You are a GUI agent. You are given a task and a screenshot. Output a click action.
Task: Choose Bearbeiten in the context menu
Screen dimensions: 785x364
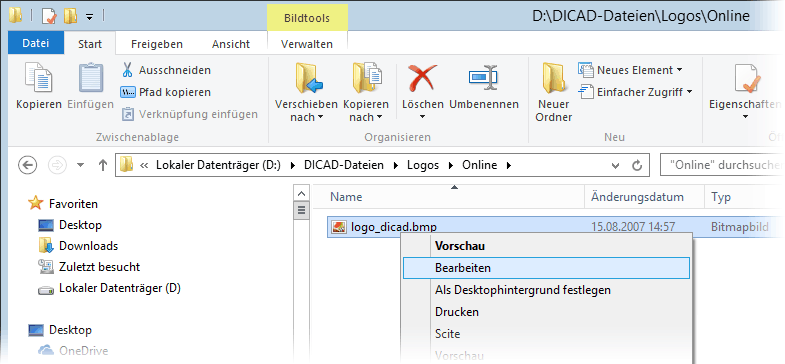point(546,268)
